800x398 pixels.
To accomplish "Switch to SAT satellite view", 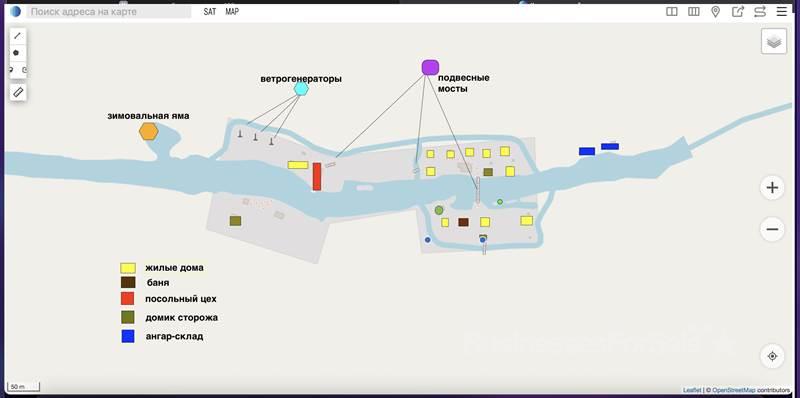I will coord(210,12).
